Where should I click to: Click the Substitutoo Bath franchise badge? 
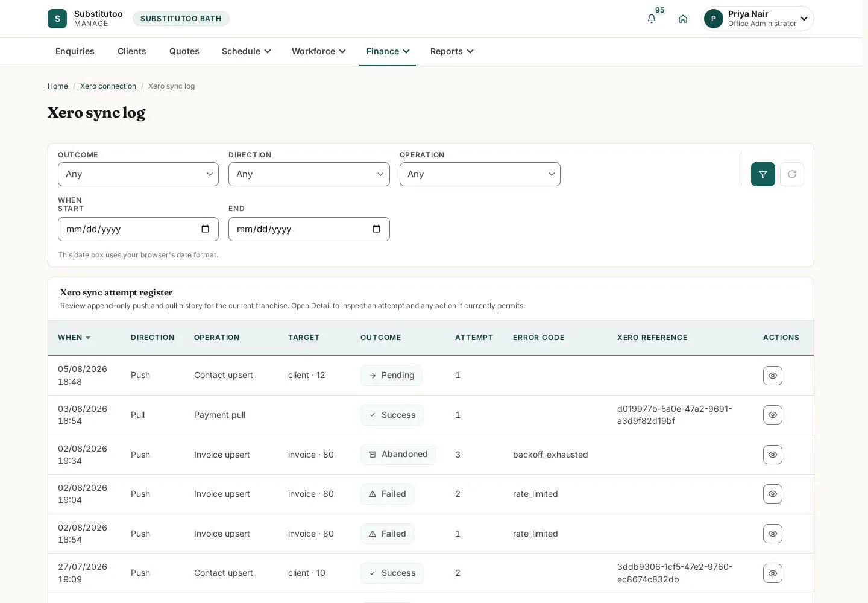click(181, 19)
